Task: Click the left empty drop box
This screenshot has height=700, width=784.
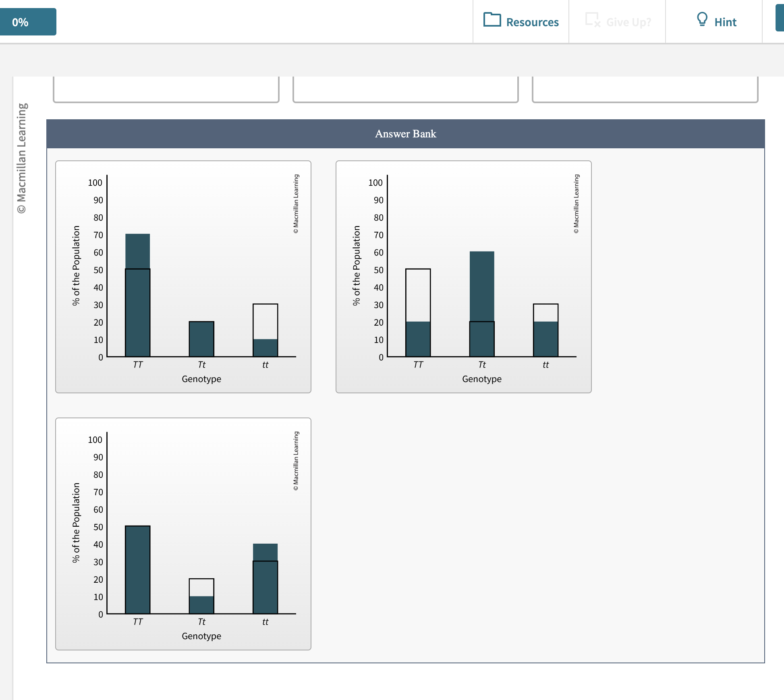Action: click(x=166, y=89)
